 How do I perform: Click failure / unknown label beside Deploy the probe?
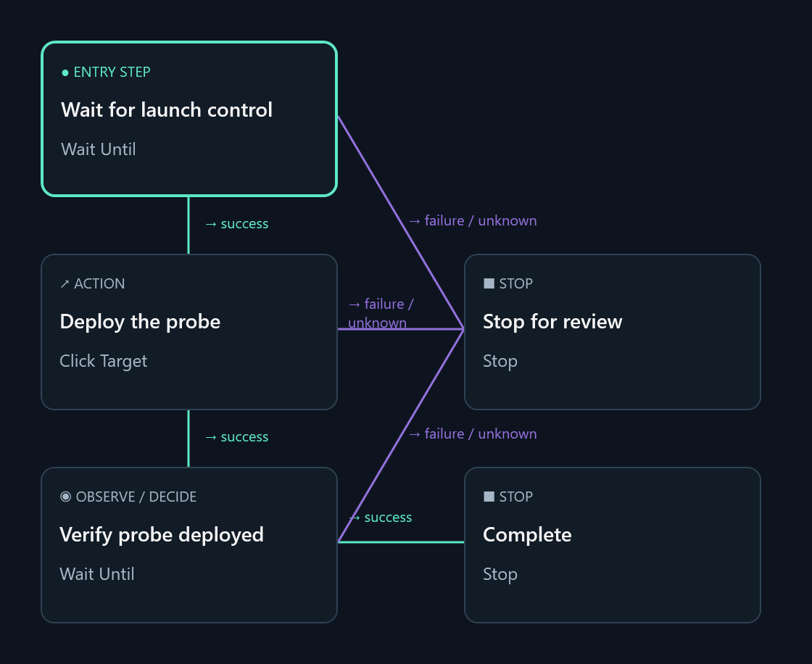pos(381,313)
